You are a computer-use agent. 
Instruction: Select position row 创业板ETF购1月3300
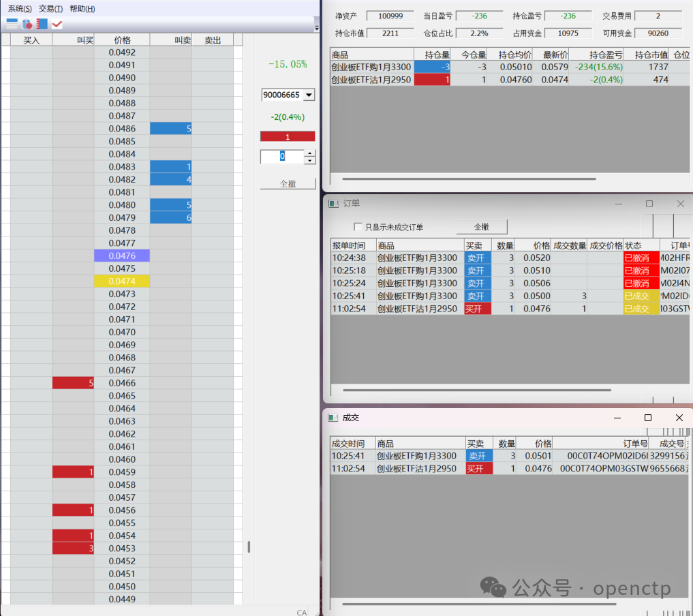point(510,67)
